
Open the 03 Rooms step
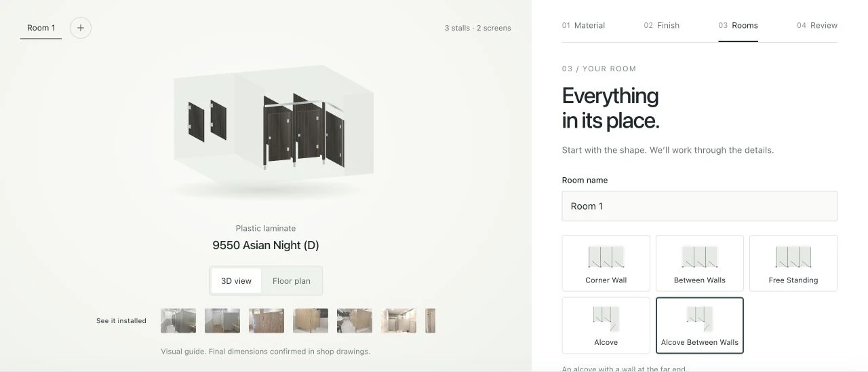738,25
